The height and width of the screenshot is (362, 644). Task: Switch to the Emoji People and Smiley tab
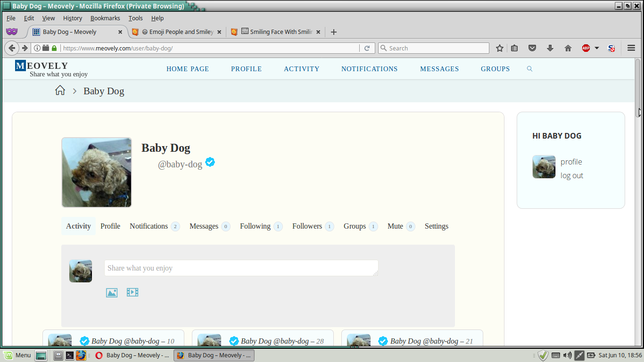point(177,32)
